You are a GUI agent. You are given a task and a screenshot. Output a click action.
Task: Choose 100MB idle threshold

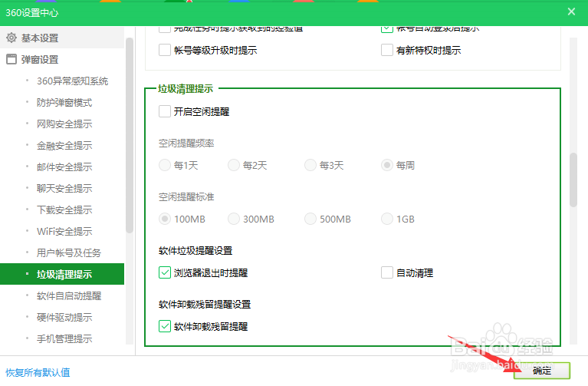pyautogui.click(x=165, y=219)
